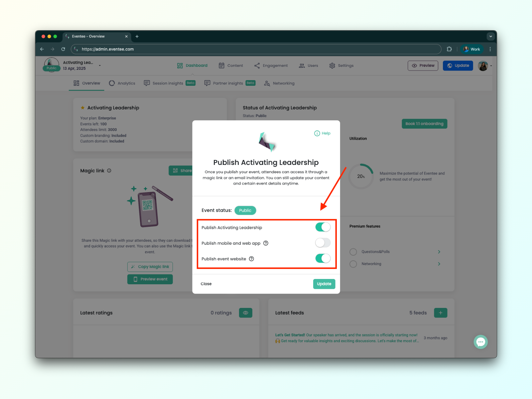Click browser forward arrow

click(53, 49)
